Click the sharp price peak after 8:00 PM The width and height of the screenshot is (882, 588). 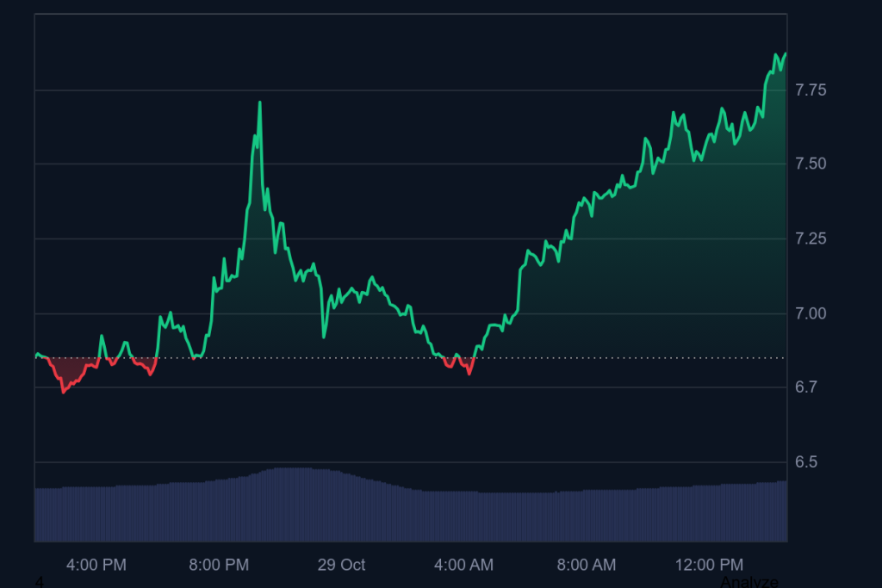(x=259, y=103)
